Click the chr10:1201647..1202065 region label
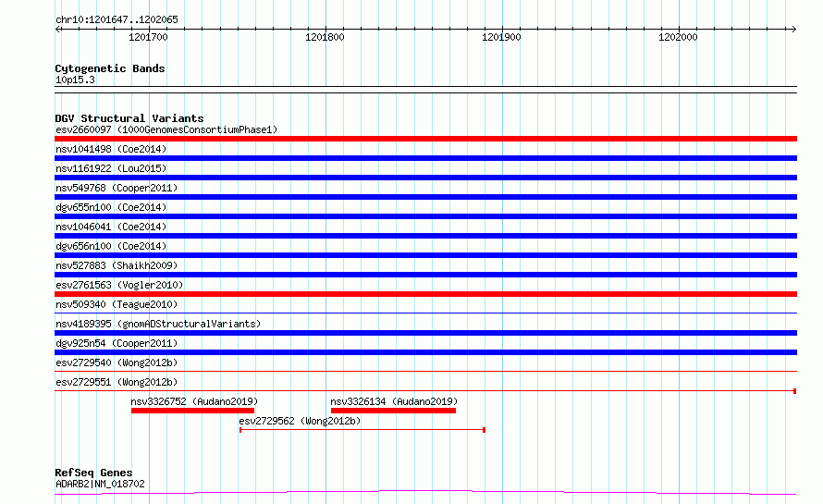This screenshot has width=823, height=504. (117, 19)
